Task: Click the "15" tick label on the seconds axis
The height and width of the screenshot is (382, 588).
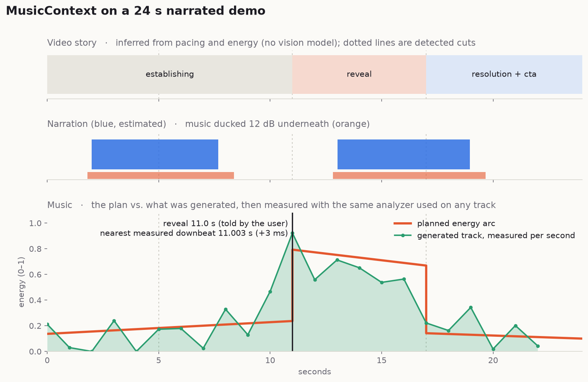Action: 382,360
